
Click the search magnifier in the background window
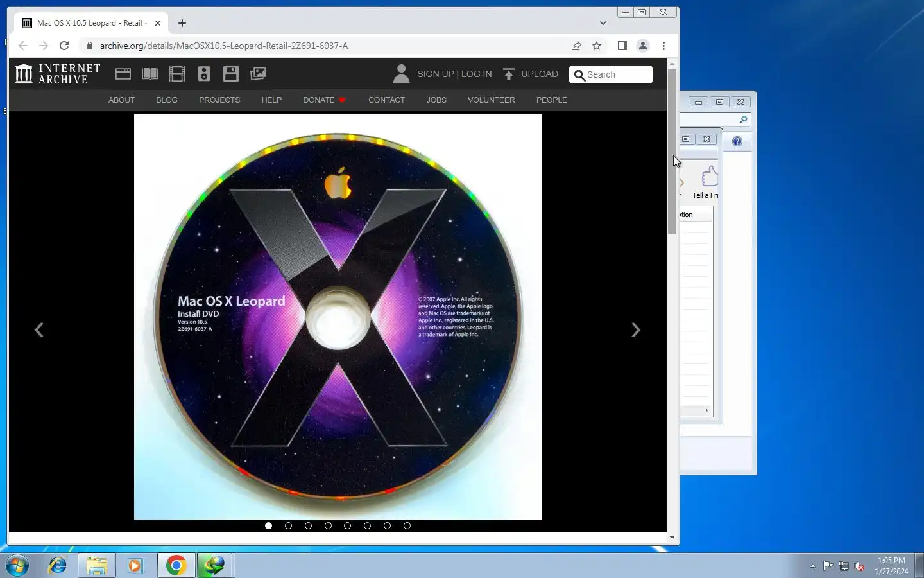743,119
